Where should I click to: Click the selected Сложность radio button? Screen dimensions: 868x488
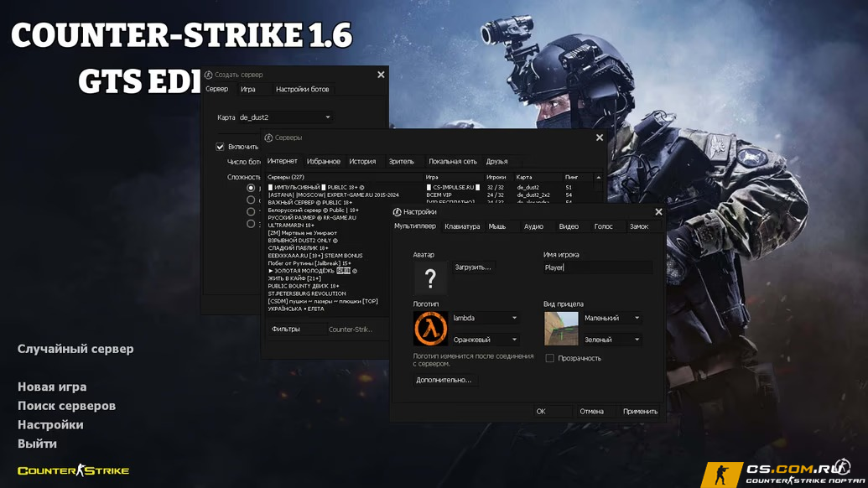click(251, 188)
